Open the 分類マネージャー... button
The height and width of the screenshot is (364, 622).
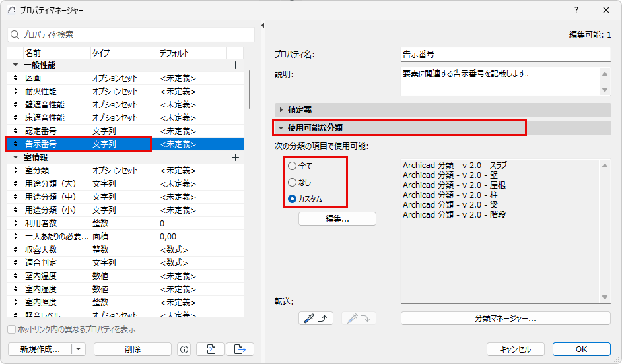pyautogui.click(x=505, y=318)
